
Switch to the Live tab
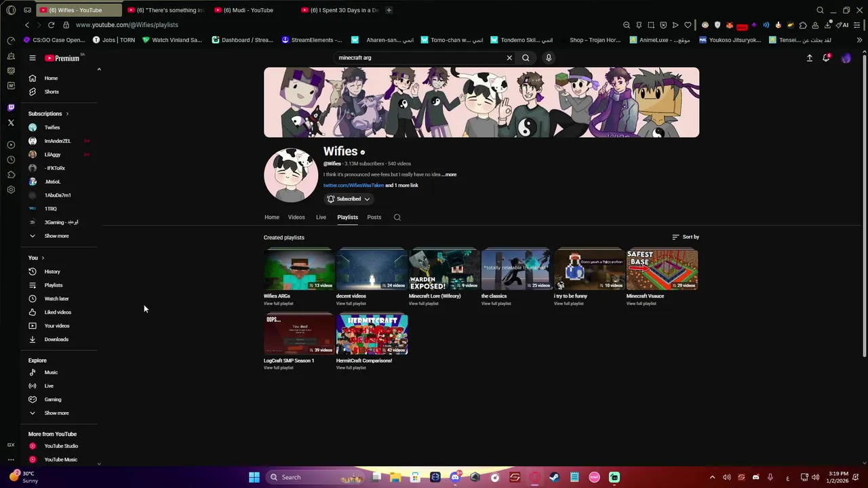point(321,218)
